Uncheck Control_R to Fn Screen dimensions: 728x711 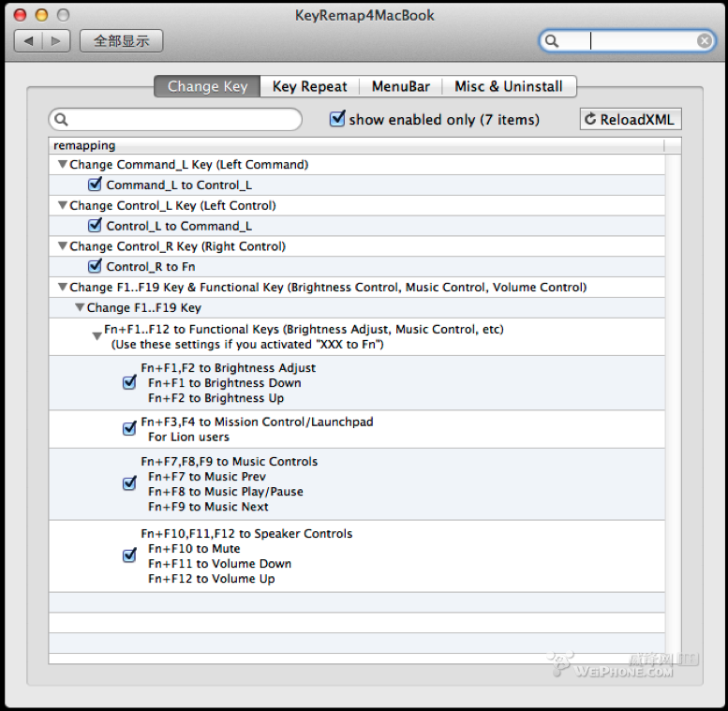[95, 266]
